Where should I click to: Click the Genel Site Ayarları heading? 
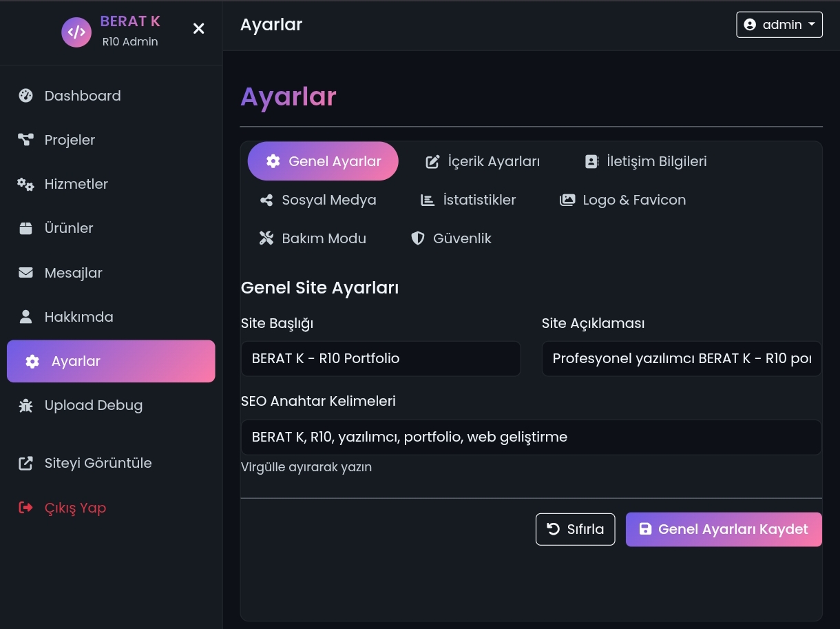320,287
